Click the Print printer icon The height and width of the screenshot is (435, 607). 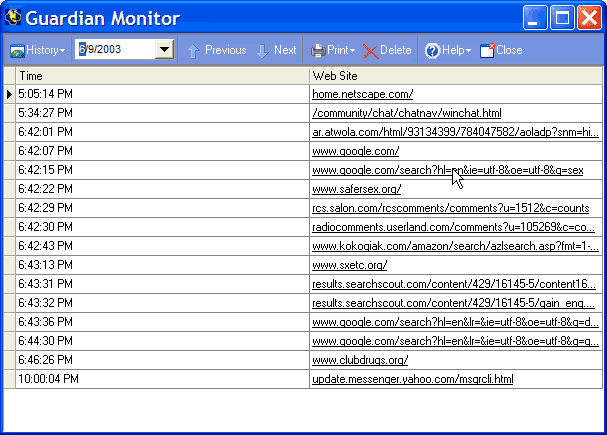tap(318, 51)
